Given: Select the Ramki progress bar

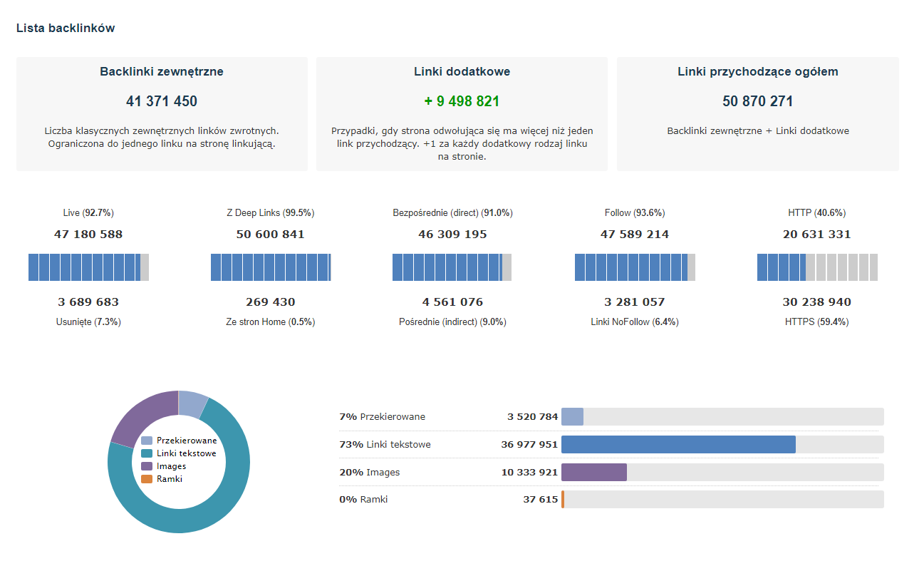Looking at the screenshot, I should (x=722, y=500).
